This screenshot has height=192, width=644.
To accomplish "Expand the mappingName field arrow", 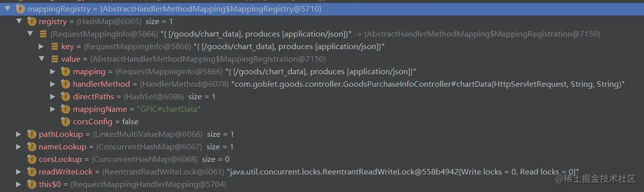I will 53,109.
